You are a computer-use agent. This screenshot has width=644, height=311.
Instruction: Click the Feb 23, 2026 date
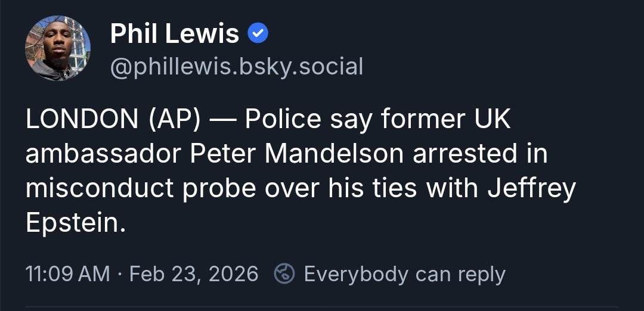(x=194, y=274)
